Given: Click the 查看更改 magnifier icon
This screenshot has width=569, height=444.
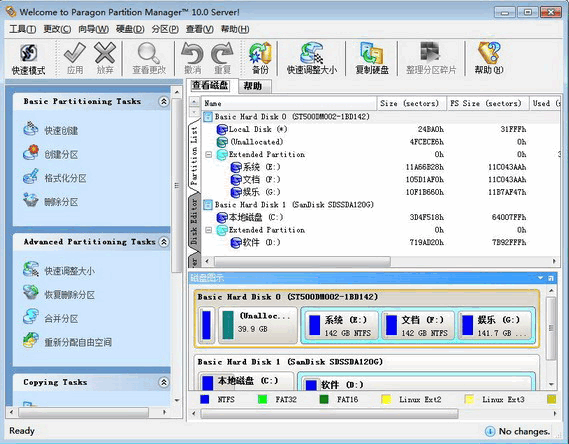Looking at the screenshot, I should 149,53.
